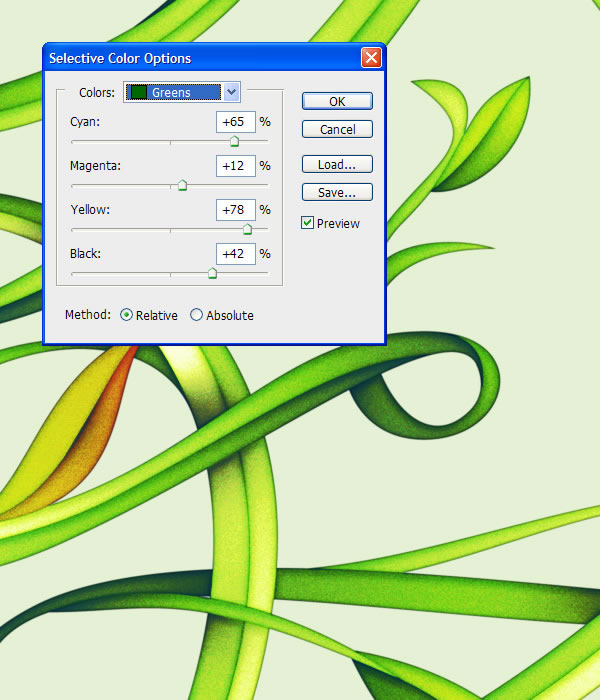Click the Cyan percentage input field

(236, 122)
